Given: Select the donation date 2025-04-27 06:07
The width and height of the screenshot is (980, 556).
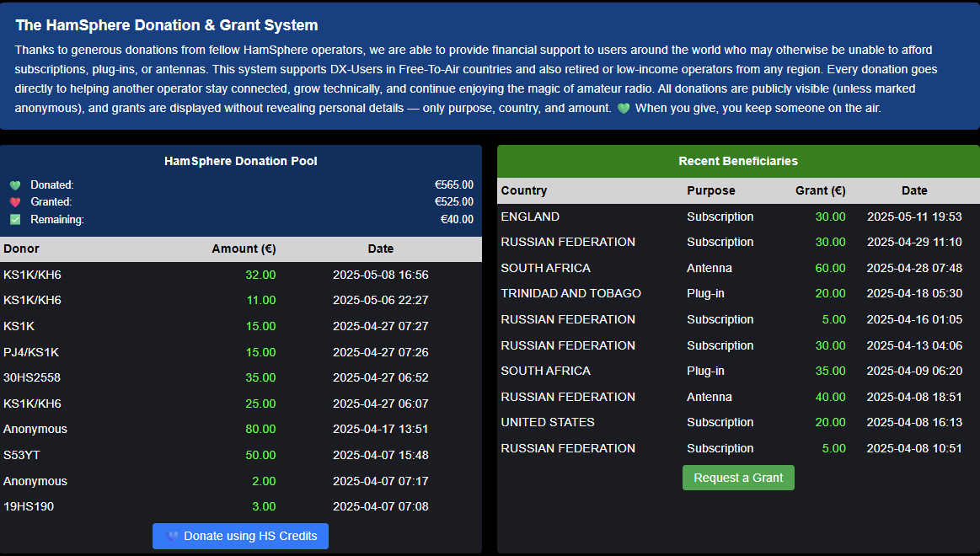Looking at the screenshot, I should (381, 404).
